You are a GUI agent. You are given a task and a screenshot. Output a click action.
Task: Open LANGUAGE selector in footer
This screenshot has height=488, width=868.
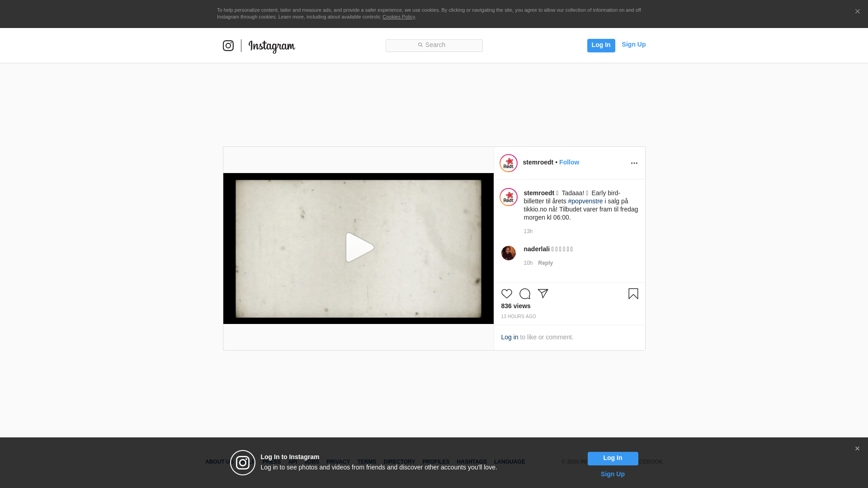coord(509,462)
